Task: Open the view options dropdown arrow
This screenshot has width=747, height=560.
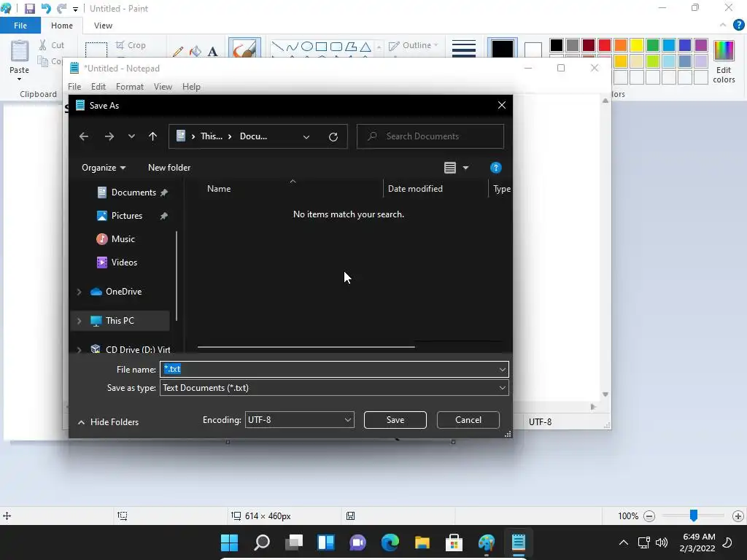Action: coord(465,168)
